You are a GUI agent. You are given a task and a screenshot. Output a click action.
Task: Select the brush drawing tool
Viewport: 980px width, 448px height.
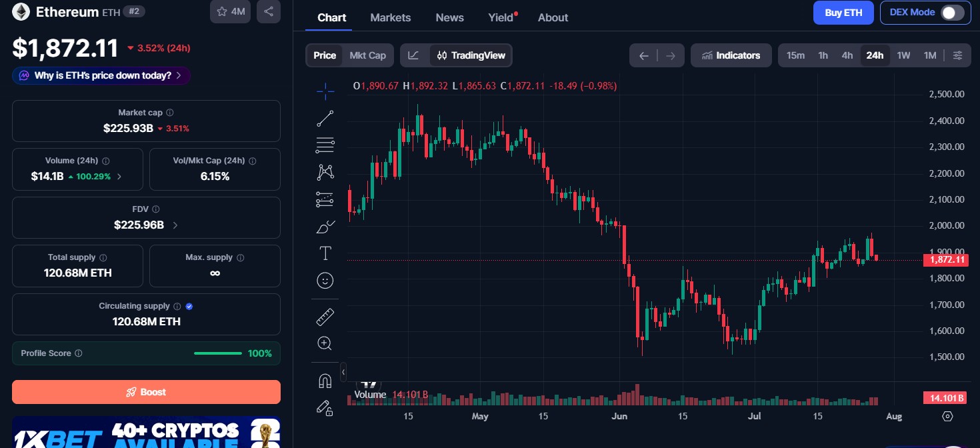click(x=325, y=227)
